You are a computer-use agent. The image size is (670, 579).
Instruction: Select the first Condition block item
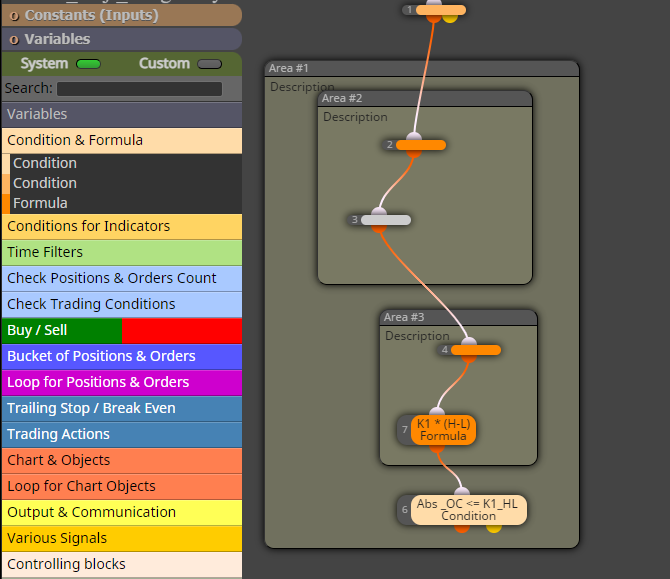(x=122, y=164)
